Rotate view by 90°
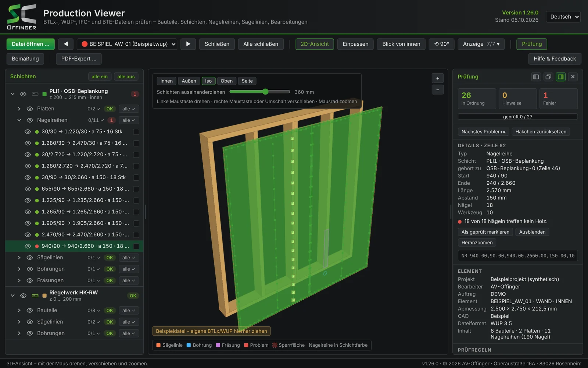This screenshot has width=588, height=368. (442, 44)
